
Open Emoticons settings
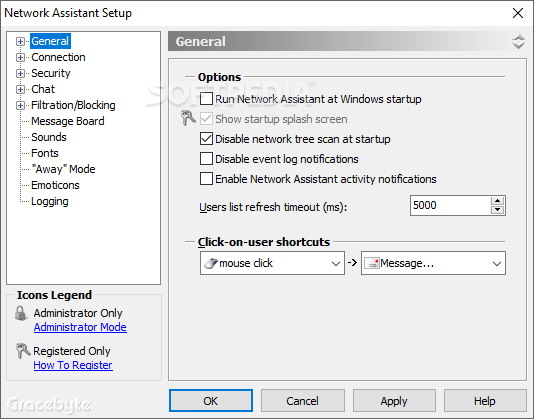point(55,185)
